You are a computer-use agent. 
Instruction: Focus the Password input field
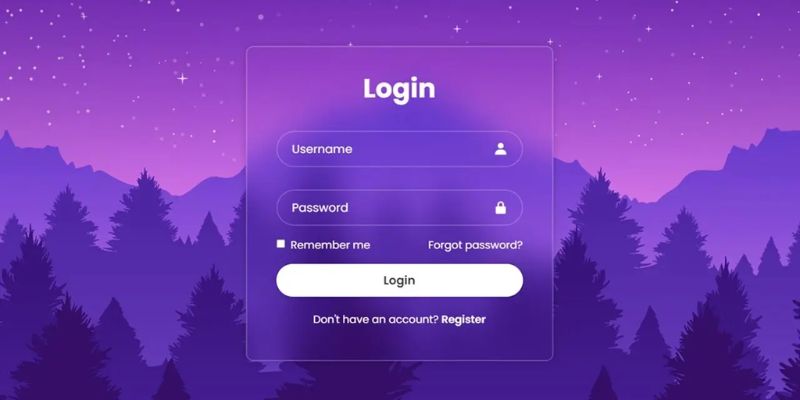[x=399, y=208]
